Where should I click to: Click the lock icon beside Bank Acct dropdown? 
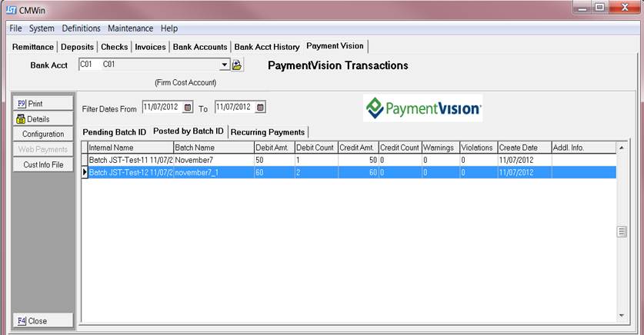coord(237,65)
